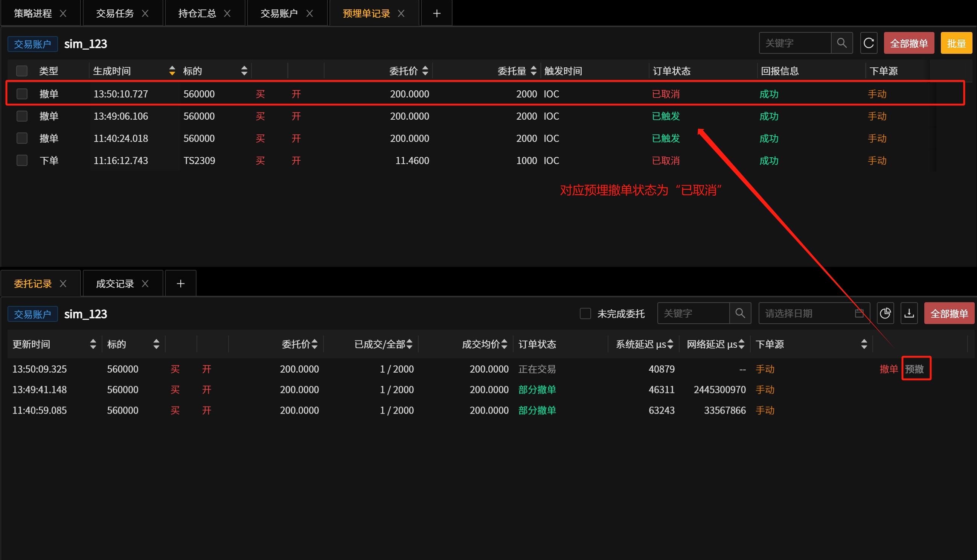Download 委托记录 with export icon
The height and width of the screenshot is (560, 977).
pos(909,313)
